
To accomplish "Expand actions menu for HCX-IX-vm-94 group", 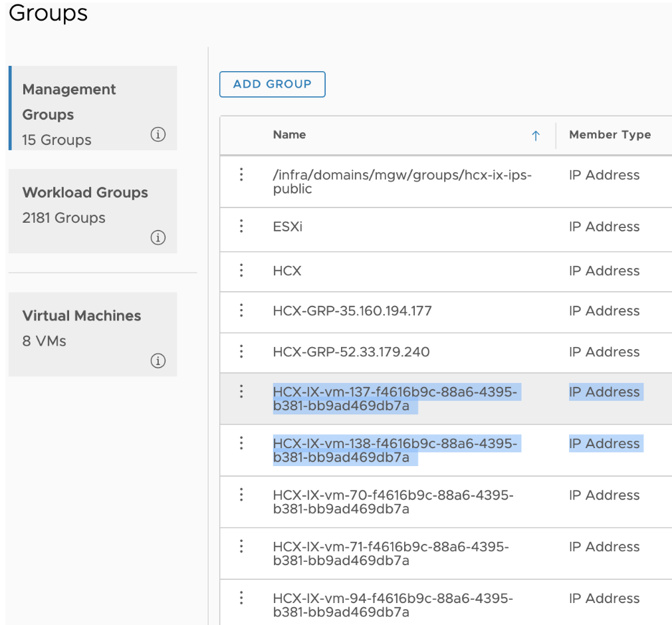I will coord(241,598).
